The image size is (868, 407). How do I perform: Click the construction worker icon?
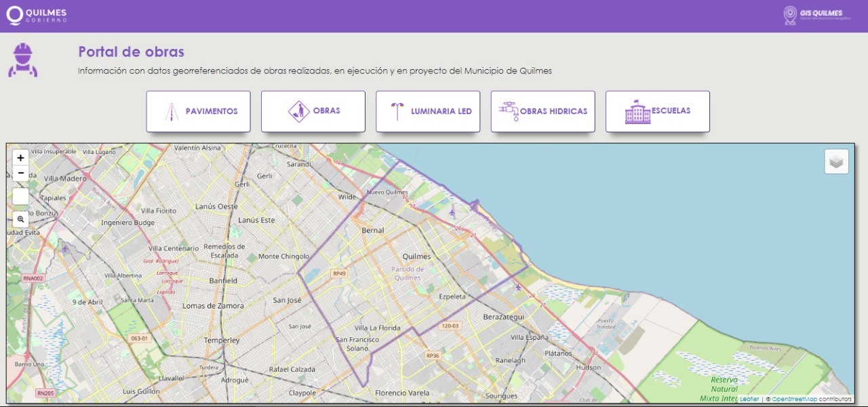click(23, 60)
